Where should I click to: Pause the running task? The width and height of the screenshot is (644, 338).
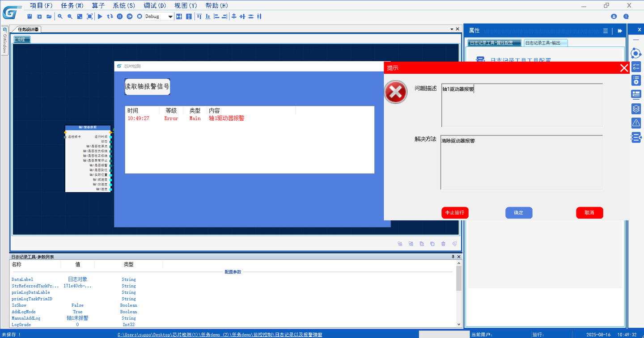(120, 17)
